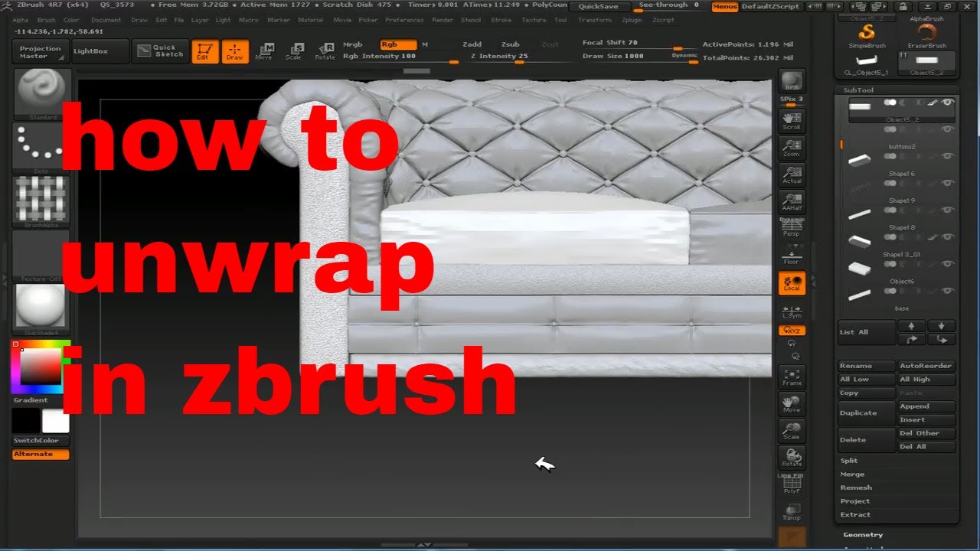Open the SimpleBrush tool
Image resolution: width=980 pixels, height=551 pixels.
pos(867,36)
